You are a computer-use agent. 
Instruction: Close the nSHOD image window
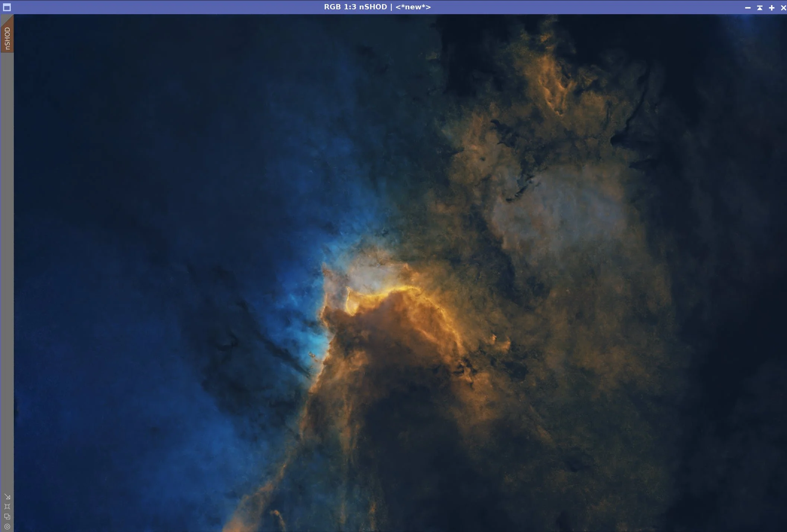[x=783, y=7]
